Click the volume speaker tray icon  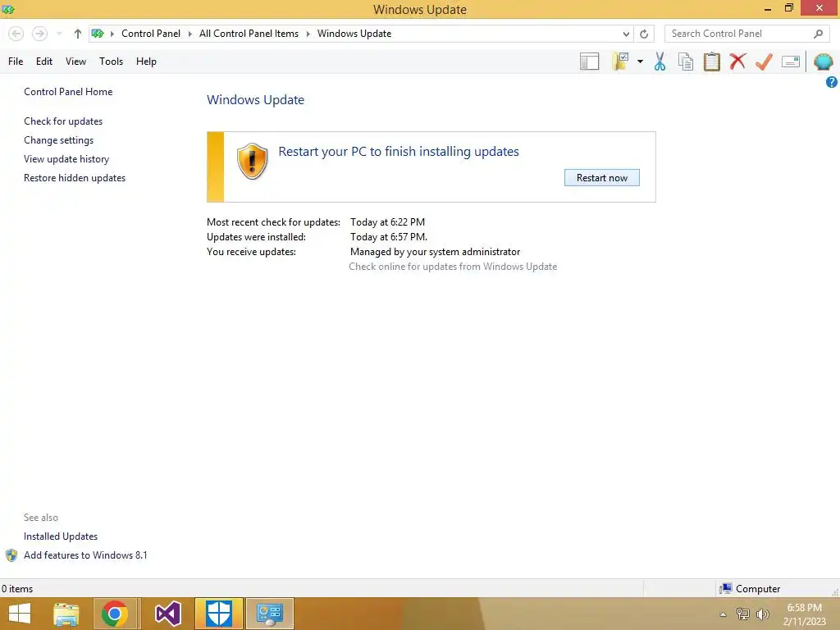pos(762,614)
